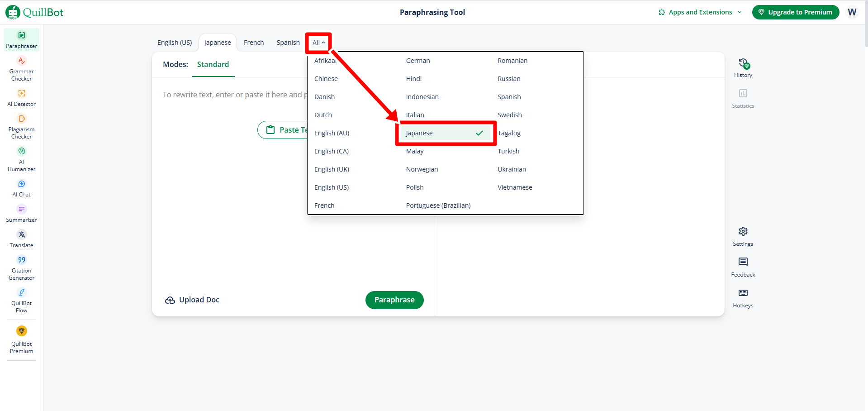Open the Feedback form
Viewport: 868px width, 411px height.
point(743,268)
